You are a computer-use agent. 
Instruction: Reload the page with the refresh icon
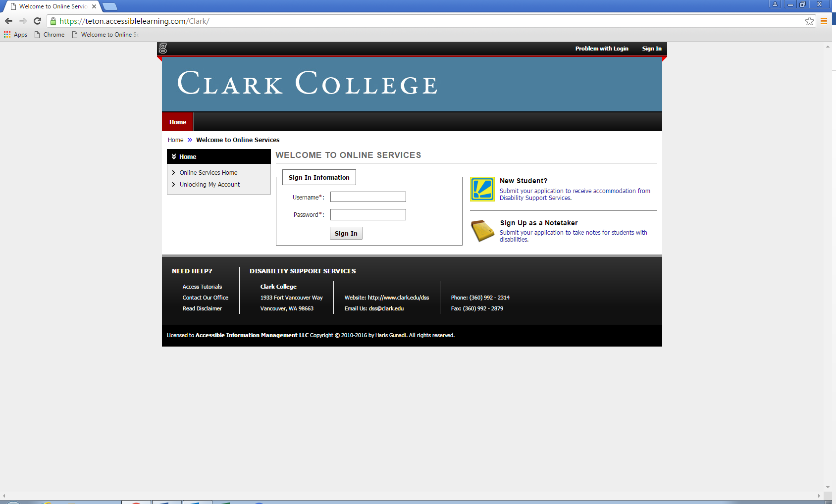[37, 21]
